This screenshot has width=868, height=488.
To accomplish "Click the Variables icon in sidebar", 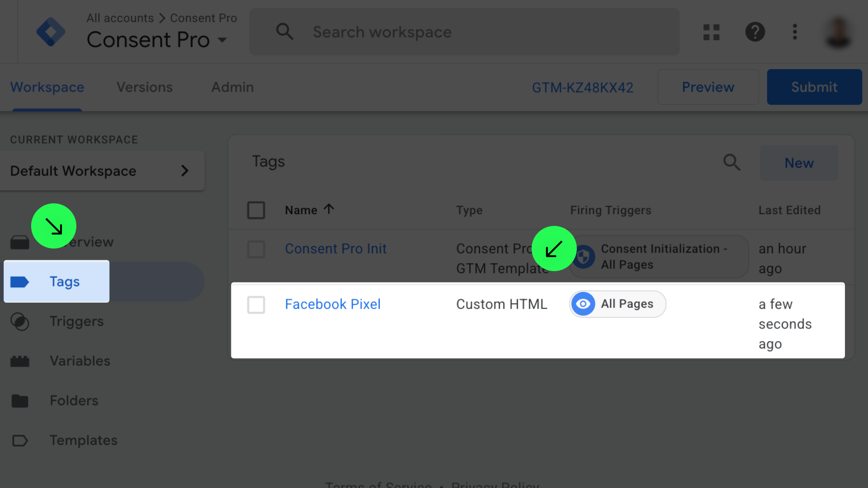I will 19,361.
